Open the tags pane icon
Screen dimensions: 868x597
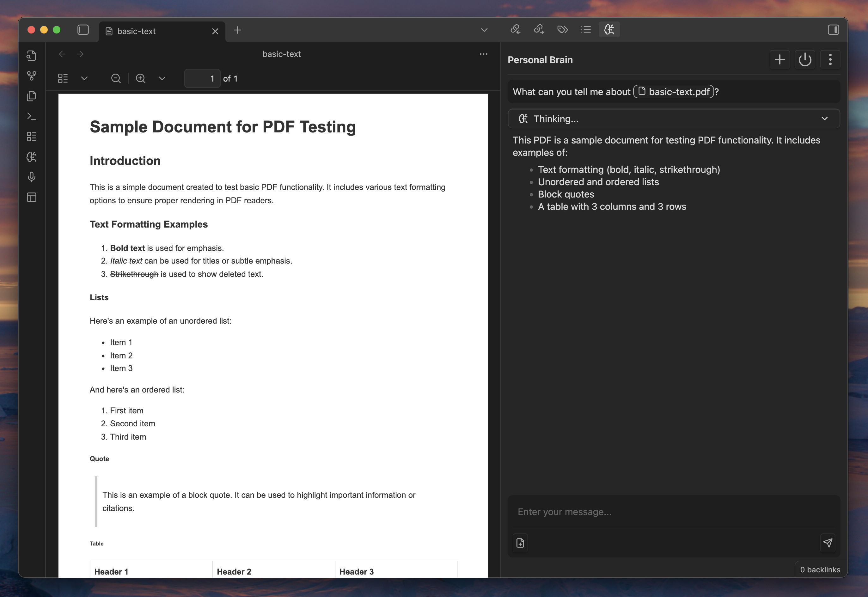pyautogui.click(x=562, y=30)
